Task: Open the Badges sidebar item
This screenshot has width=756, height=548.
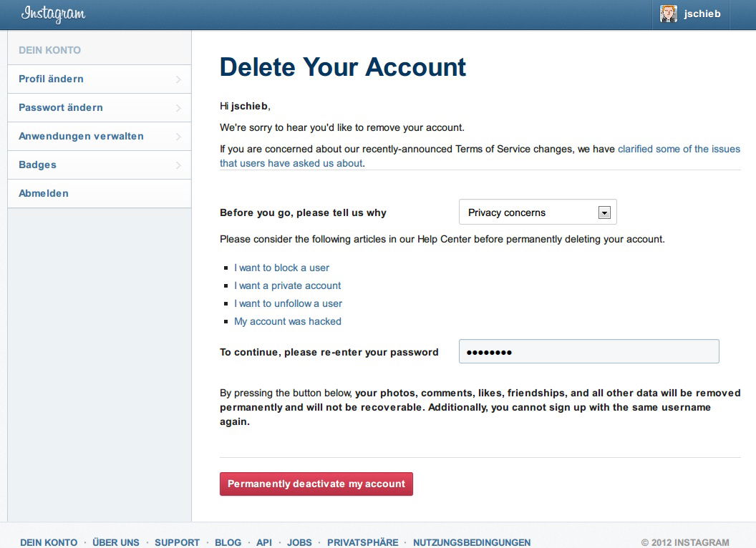Action: coord(100,165)
